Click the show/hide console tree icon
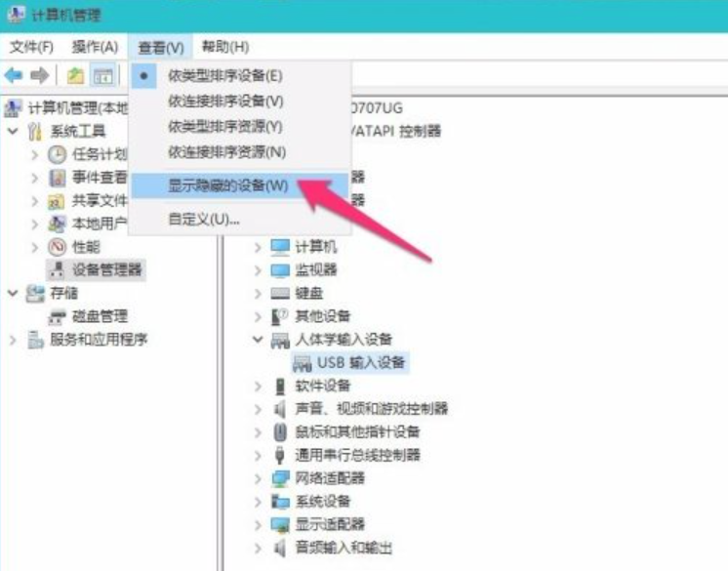728x571 pixels. click(102, 76)
